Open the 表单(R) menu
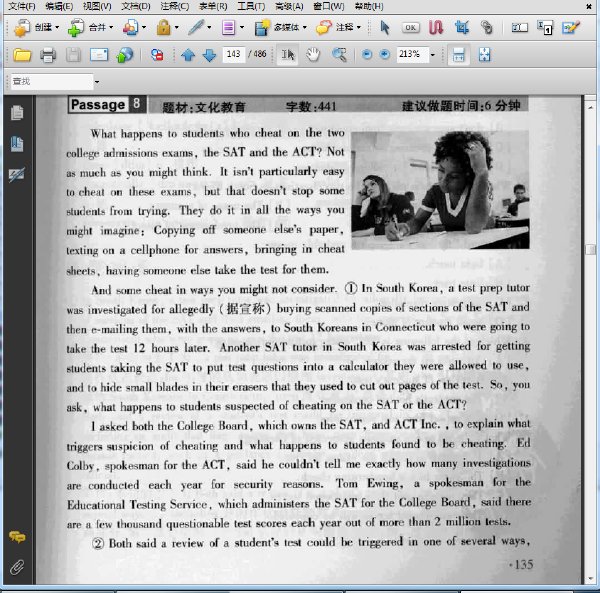The height and width of the screenshot is (593, 600). pyautogui.click(x=213, y=6)
